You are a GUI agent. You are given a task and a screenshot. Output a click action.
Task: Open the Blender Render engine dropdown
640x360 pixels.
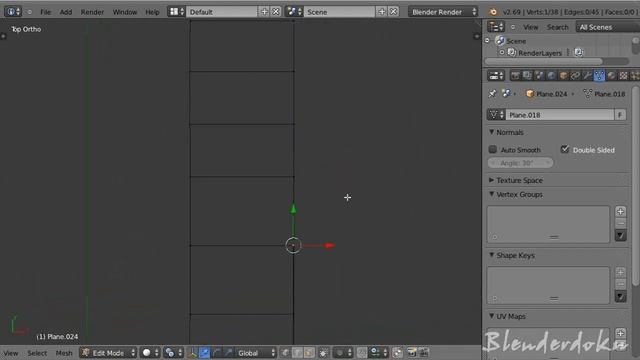tap(443, 12)
